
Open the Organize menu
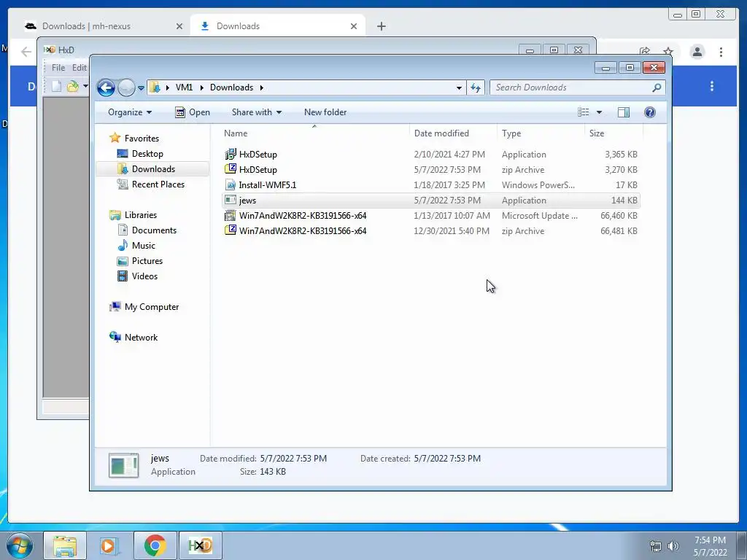click(x=130, y=112)
